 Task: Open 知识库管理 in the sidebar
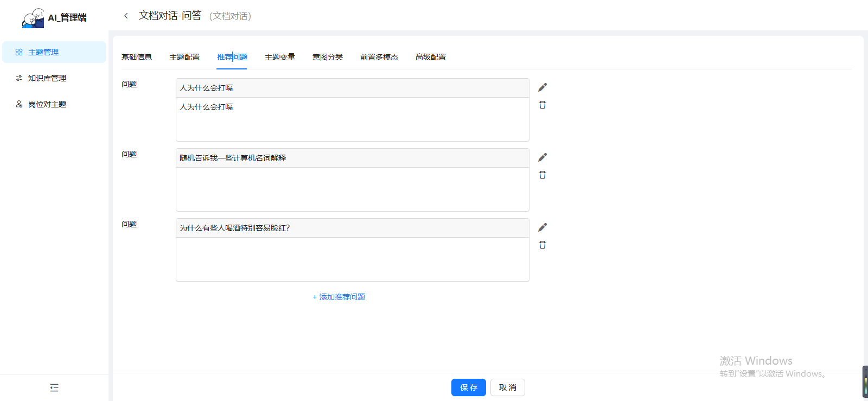point(47,78)
